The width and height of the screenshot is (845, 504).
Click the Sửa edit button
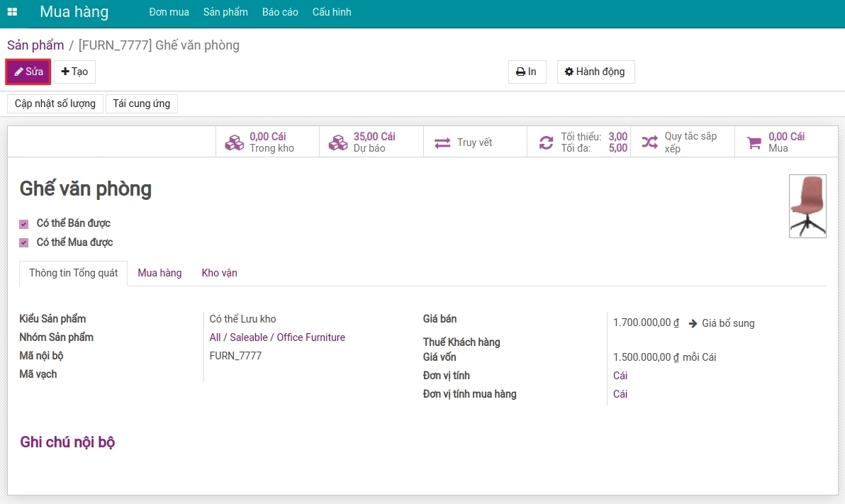[28, 72]
